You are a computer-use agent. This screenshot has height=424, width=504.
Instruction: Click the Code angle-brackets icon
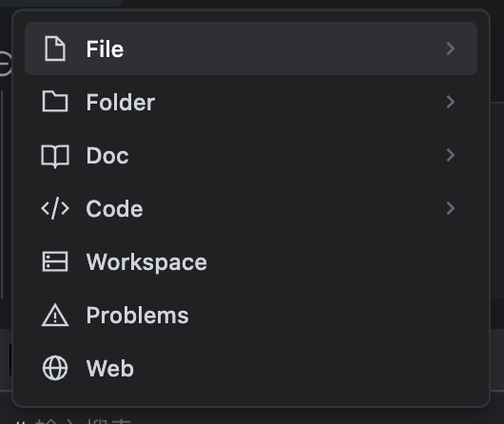[x=55, y=208]
